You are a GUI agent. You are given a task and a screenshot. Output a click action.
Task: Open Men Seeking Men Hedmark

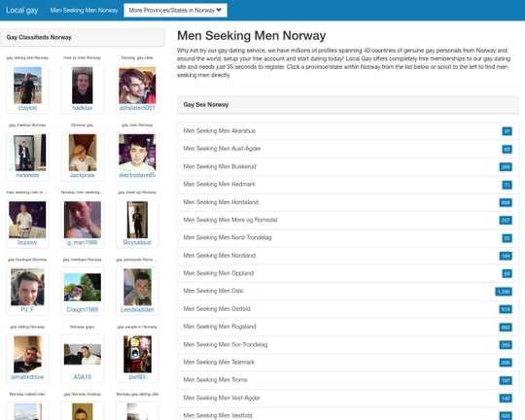tap(348, 184)
